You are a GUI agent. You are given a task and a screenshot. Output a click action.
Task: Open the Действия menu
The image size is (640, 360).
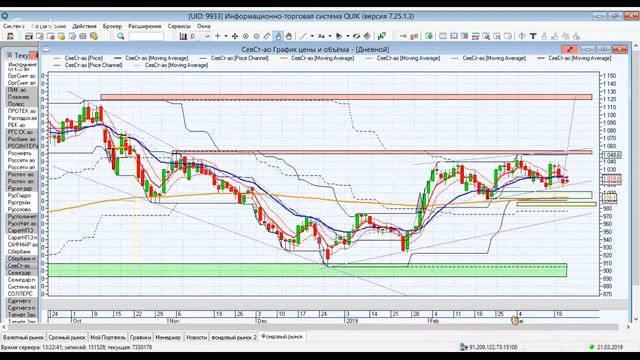pyautogui.click(x=84, y=26)
